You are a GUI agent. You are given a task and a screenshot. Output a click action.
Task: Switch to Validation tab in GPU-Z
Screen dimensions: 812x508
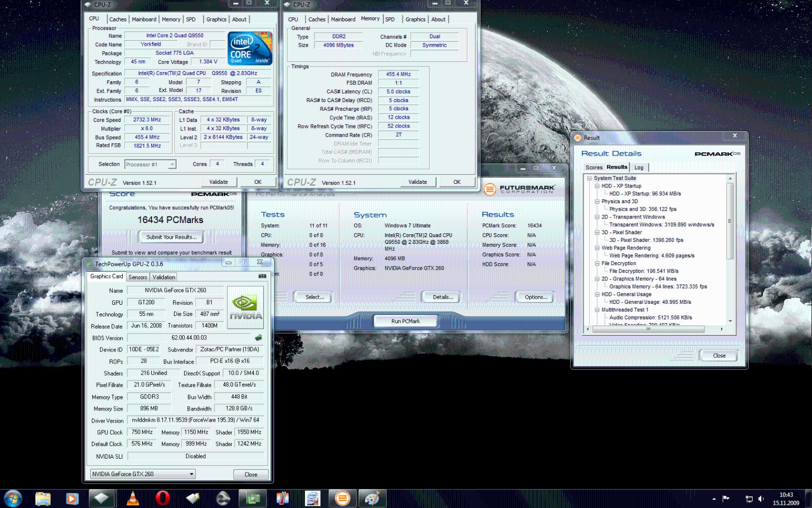(x=163, y=277)
